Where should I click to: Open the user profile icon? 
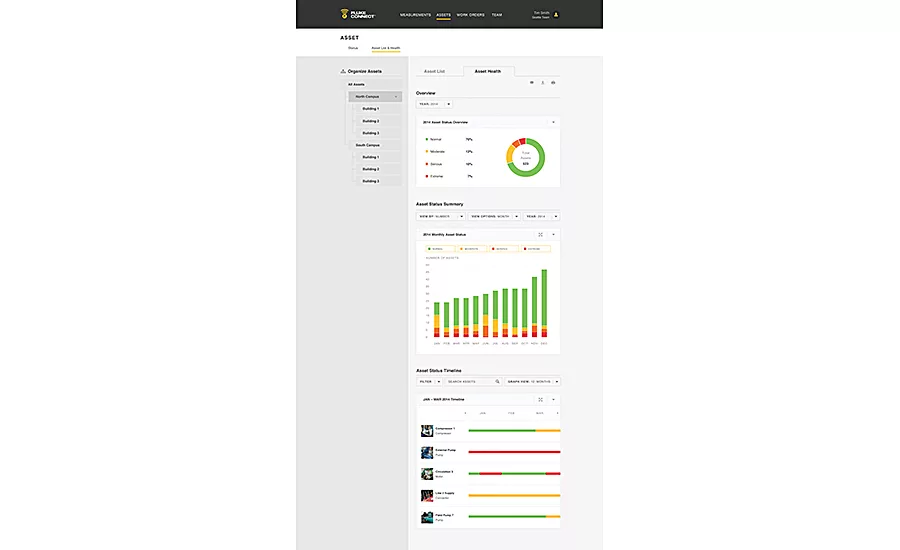click(556, 15)
